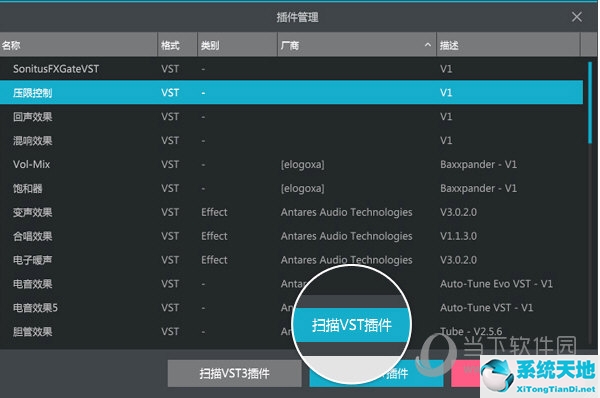Select the SonitusFXGateVST row
This screenshot has width=600, height=398.
[x=291, y=69]
